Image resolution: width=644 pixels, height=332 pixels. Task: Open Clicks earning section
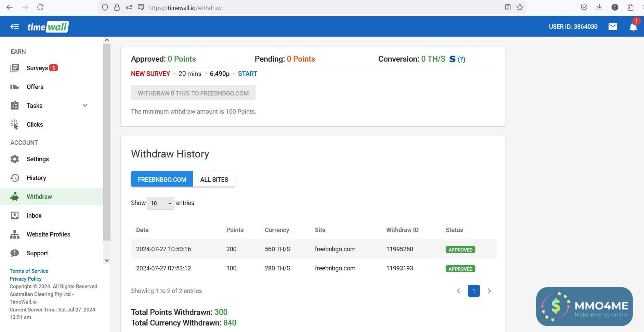click(x=35, y=125)
